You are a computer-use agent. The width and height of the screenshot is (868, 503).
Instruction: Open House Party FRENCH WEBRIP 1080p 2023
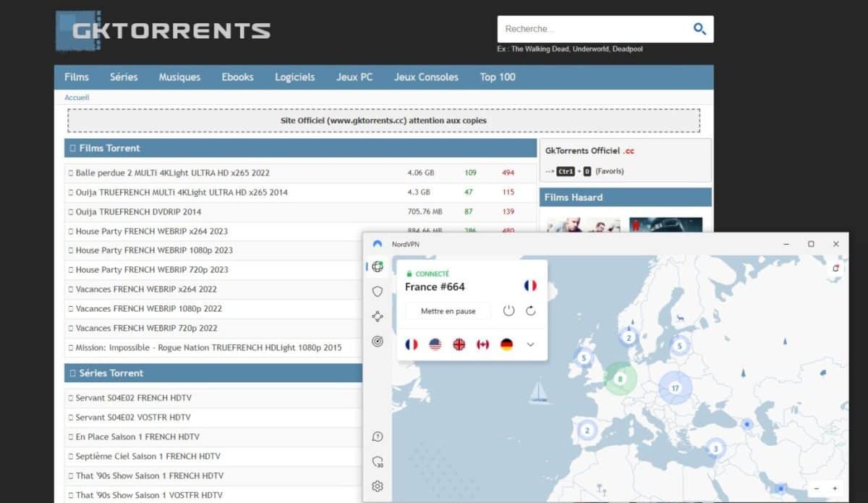(154, 250)
